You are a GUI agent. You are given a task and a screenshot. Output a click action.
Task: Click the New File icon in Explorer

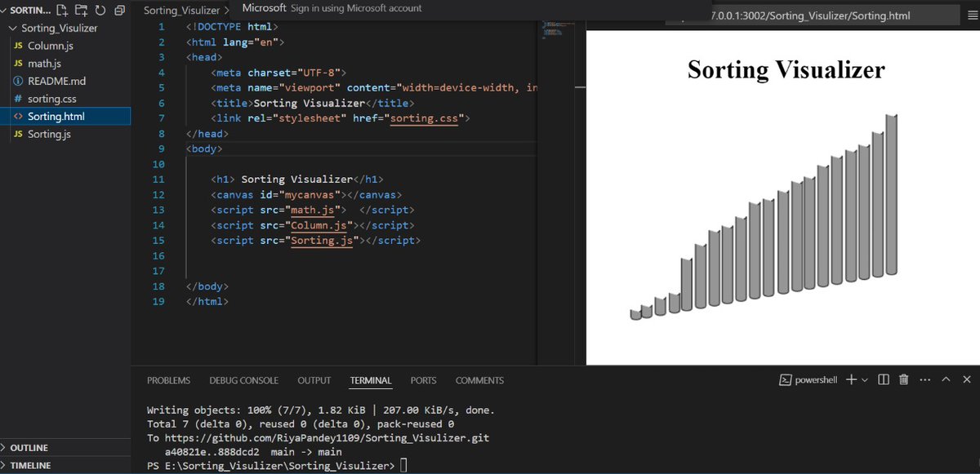coord(61,11)
